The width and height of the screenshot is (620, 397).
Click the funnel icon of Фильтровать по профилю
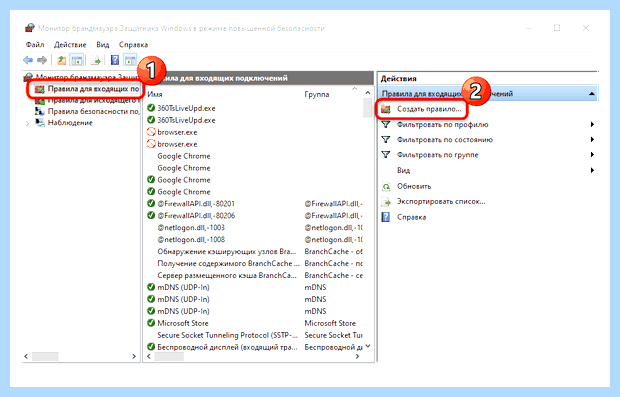(x=386, y=125)
